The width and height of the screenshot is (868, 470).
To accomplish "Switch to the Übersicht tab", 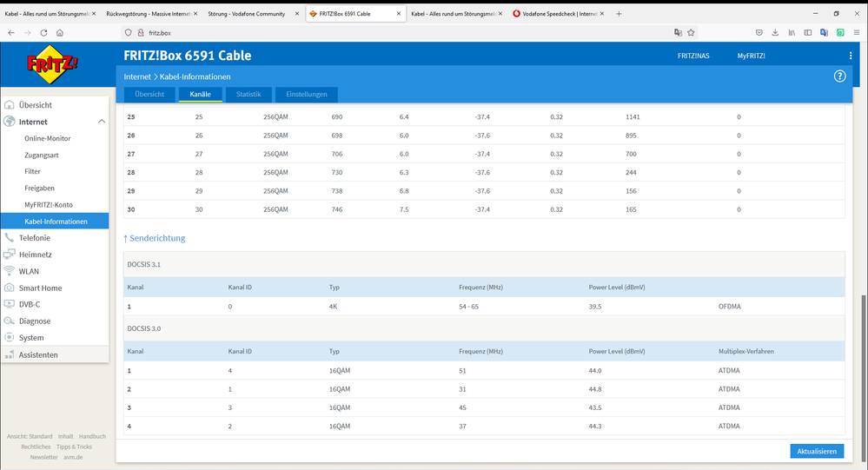I will (x=149, y=94).
